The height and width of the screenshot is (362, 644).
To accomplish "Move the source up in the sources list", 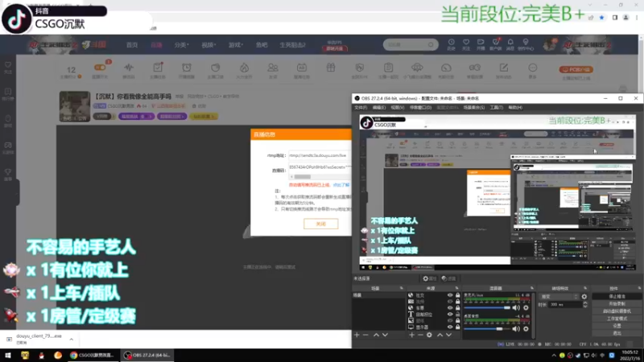I will [x=440, y=335].
